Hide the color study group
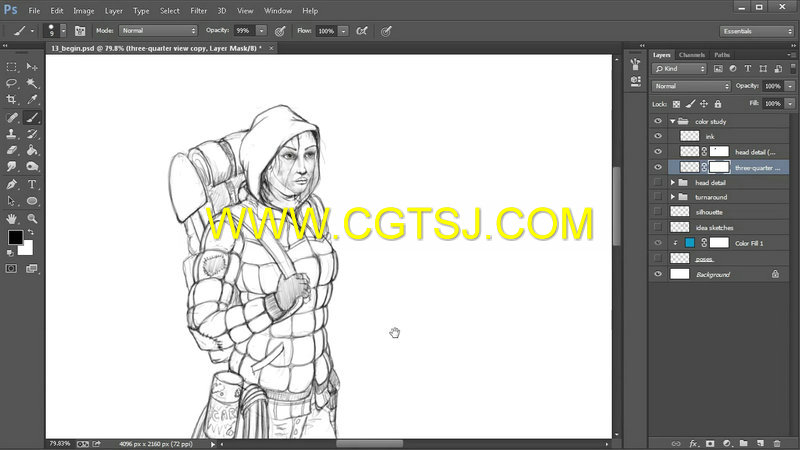 (x=658, y=121)
